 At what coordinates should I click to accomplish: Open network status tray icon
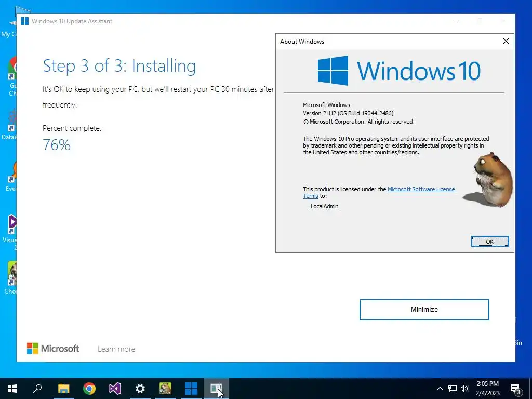pyautogui.click(x=453, y=389)
